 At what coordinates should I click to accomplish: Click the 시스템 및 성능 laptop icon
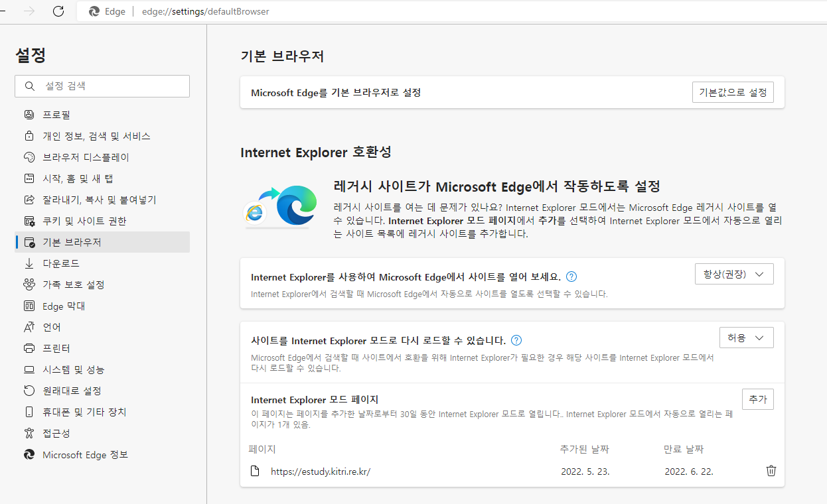pos(29,369)
